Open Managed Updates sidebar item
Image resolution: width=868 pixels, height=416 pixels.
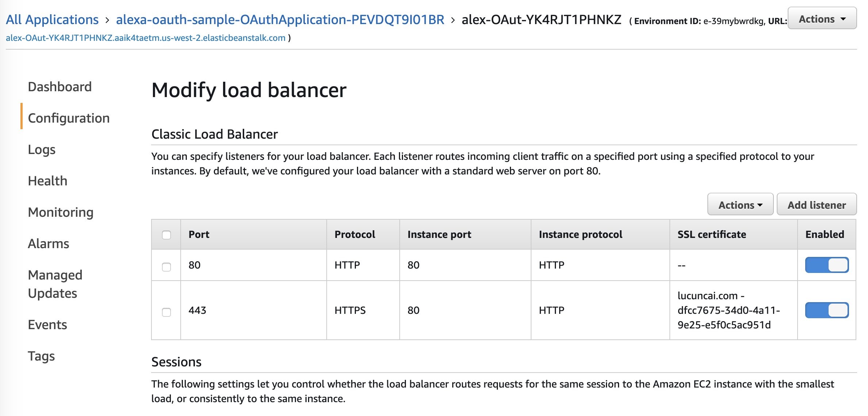[x=55, y=284]
